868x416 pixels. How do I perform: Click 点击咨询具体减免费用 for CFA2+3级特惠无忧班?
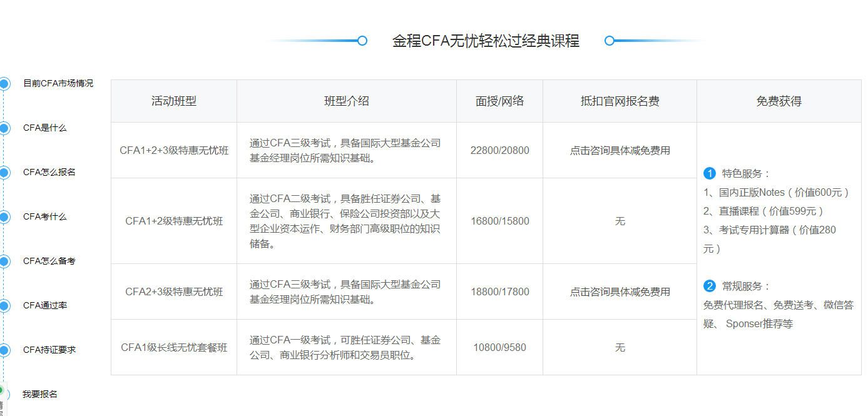[x=620, y=292]
